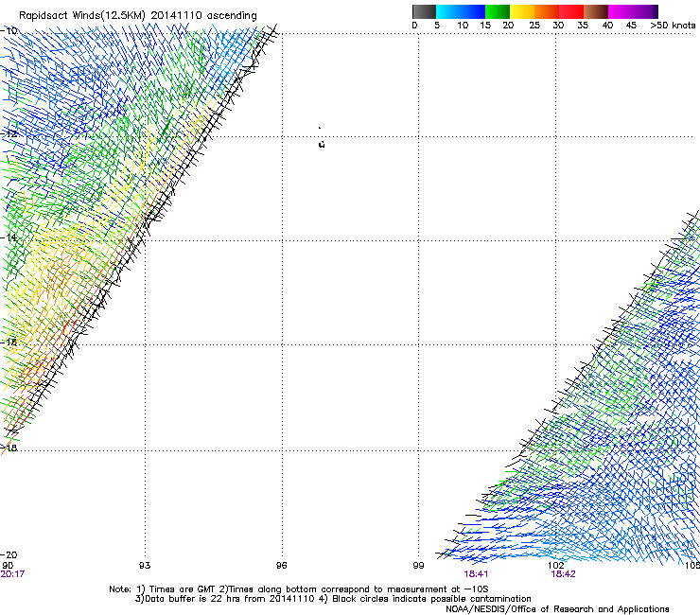Click the purple 20:17 pass time
Viewport: 700px width, 615px height.
pyautogui.click(x=12, y=574)
